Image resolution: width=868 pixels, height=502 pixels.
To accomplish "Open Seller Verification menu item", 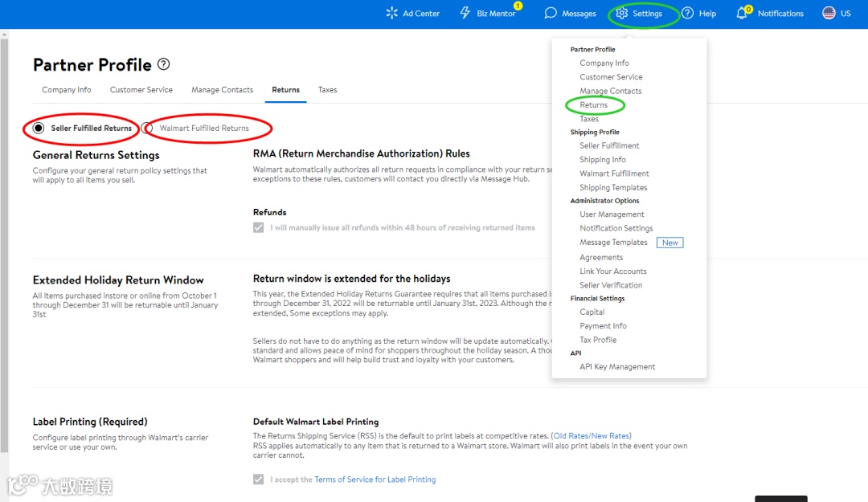I will (x=611, y=285).
